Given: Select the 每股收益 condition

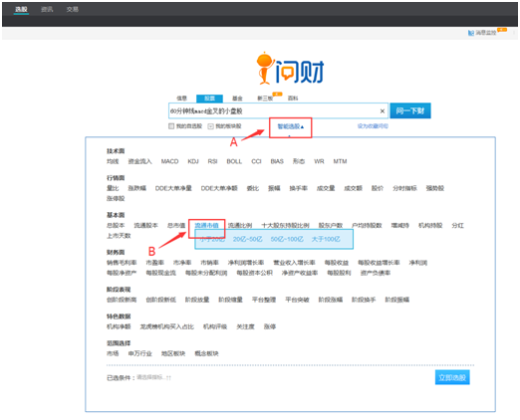Looking at the screenshot, I should 337,263.
